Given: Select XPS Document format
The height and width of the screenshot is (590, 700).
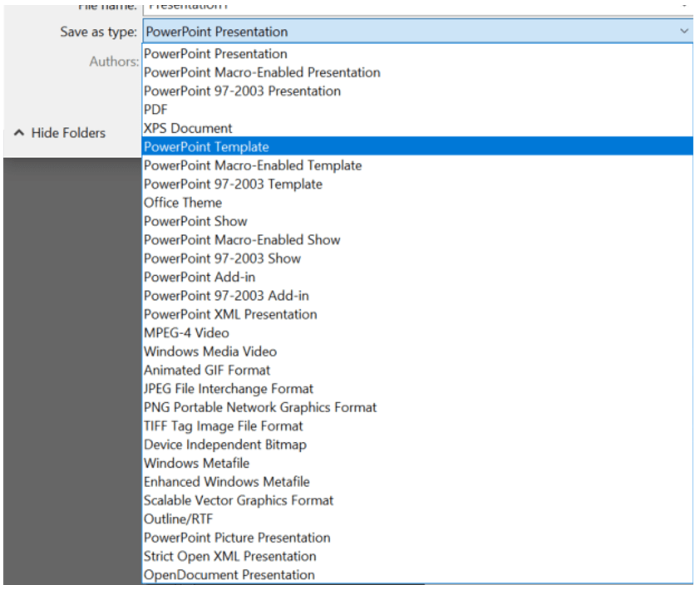Looking at the screenshot, I should point(188,128).
